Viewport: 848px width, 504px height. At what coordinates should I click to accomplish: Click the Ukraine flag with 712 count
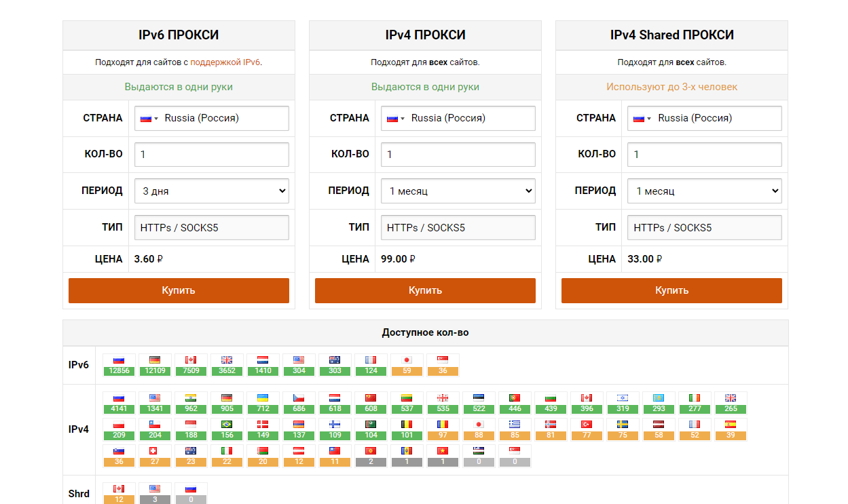(x=263, y=403)
